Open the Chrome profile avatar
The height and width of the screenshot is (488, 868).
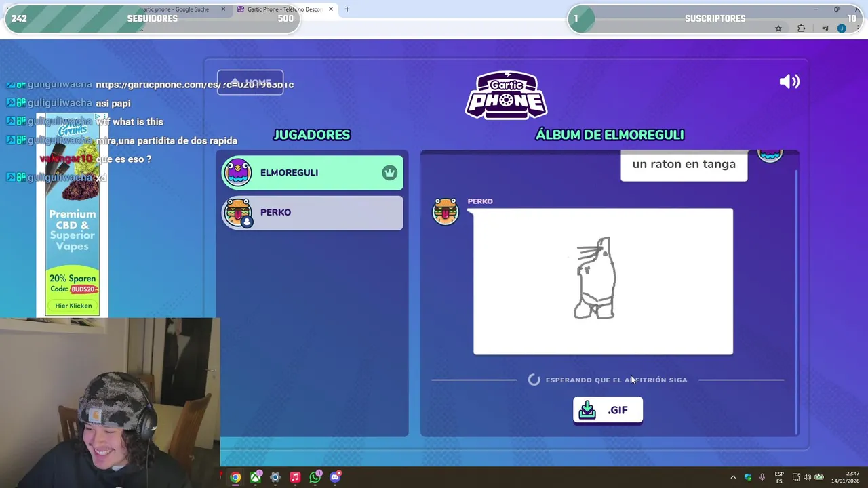tap(842, 28)
